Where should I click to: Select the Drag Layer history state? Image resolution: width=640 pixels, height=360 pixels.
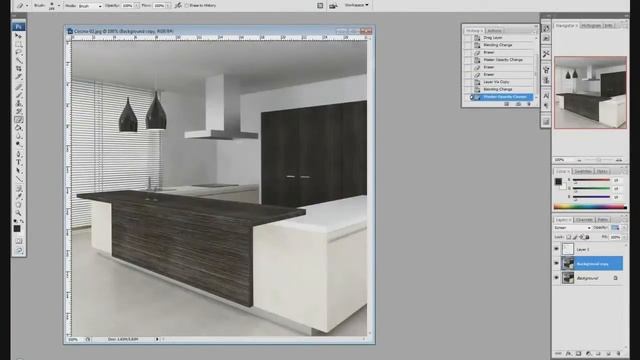point(493,38)
